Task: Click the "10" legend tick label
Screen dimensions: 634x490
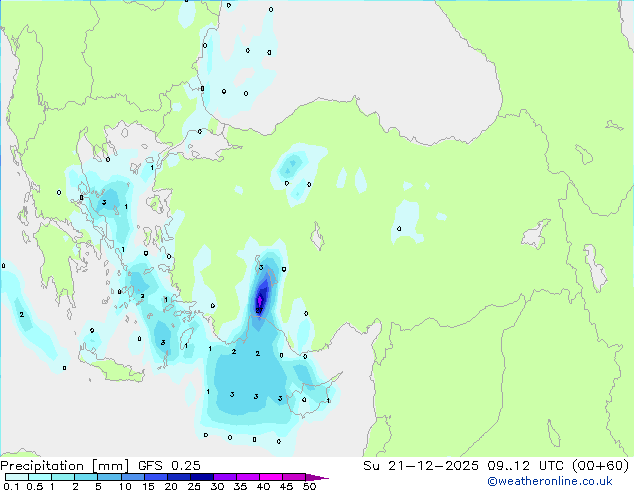Action: 125,486
